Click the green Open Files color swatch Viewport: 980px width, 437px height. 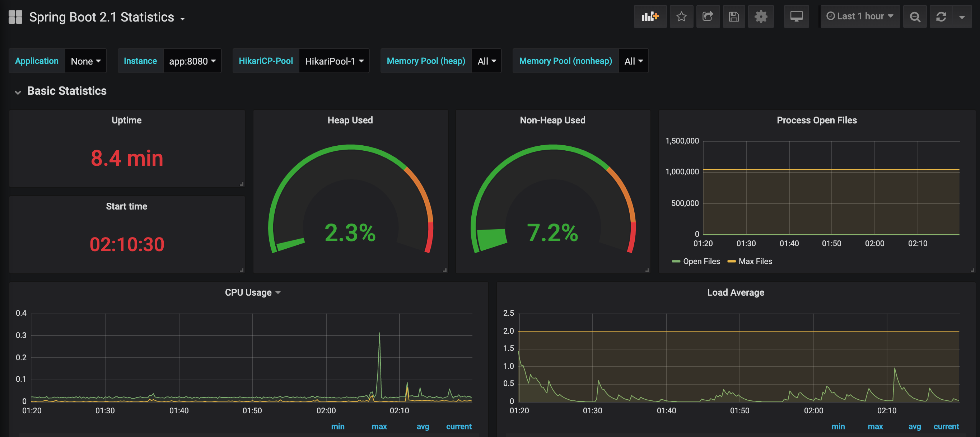[676, 261]
